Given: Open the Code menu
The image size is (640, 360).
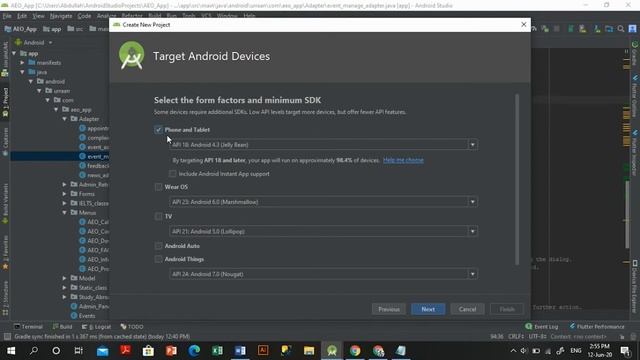Looking at the screenshot, I should (x=84, y=16).
